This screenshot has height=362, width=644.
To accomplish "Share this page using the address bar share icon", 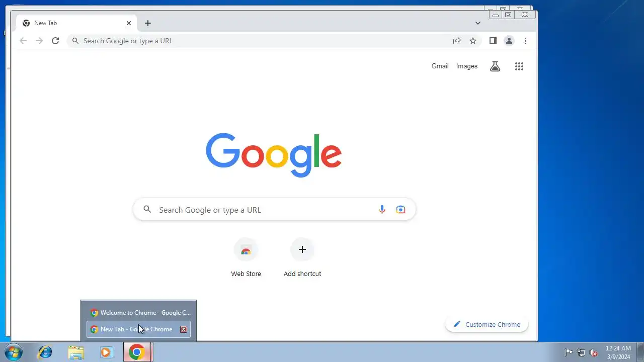I will pyautogui.click(x=457, y=41).
